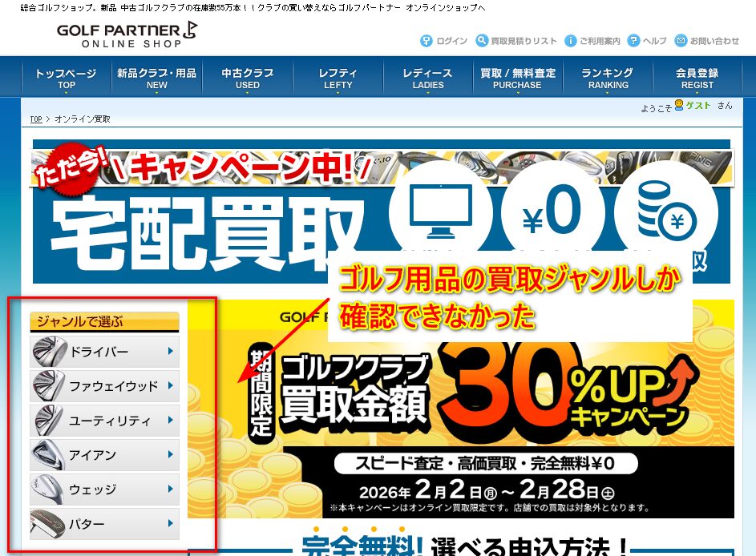Click the login key icon
This screenshot has height=556, width=756.
click(x=427, y=41)
